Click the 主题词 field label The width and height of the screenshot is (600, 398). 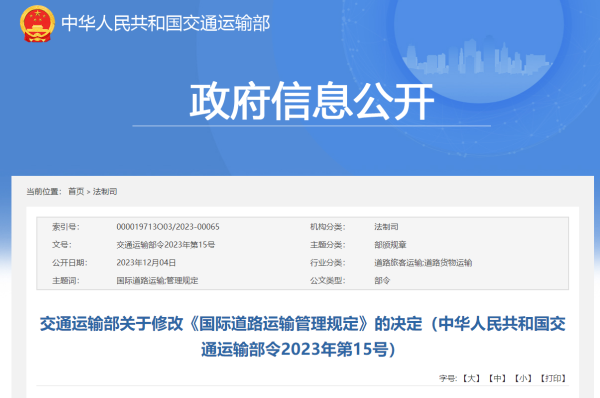[66, 281]
